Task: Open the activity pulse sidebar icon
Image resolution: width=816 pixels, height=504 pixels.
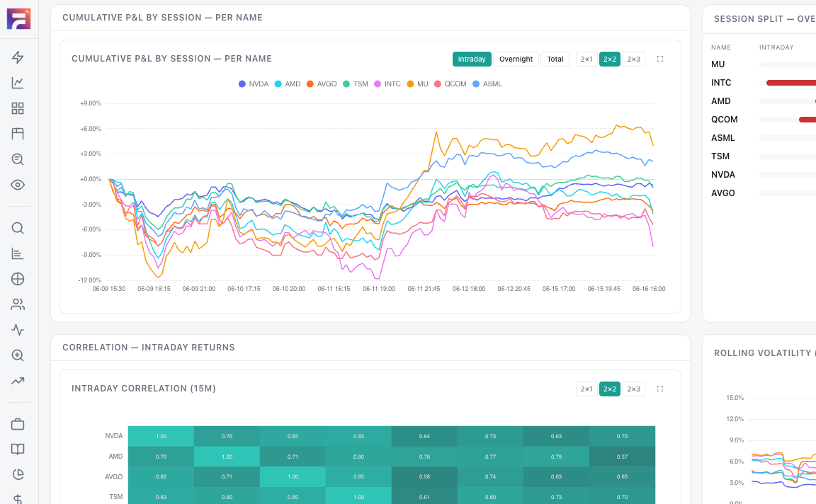Action: pos(18,330)
